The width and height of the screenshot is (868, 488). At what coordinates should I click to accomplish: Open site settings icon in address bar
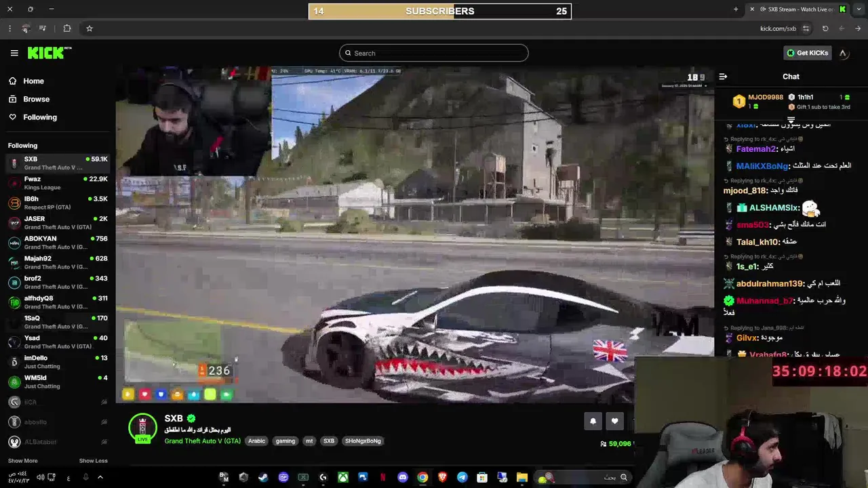pos(806,28)
